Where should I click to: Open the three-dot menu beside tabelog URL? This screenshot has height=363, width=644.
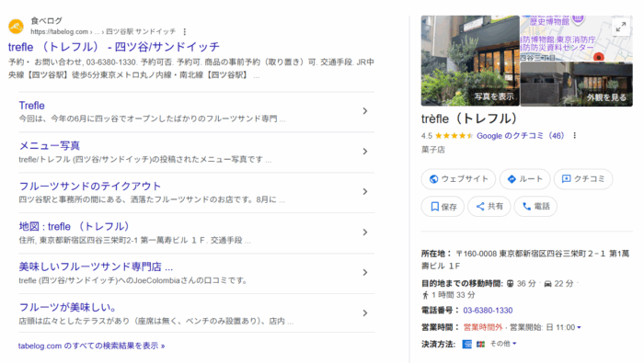[185, 31]
